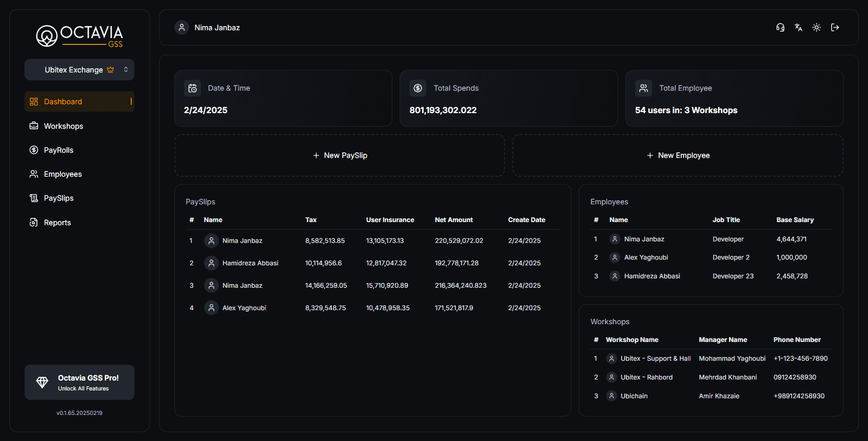Screen dimensions: 868x441
Task: Click the Date & Time calendar icon
Action: tap(192, 88)
